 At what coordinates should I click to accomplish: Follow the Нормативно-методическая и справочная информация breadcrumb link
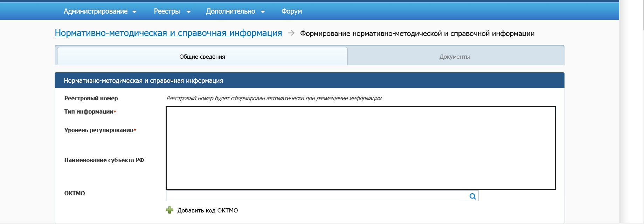click(168, 33)
